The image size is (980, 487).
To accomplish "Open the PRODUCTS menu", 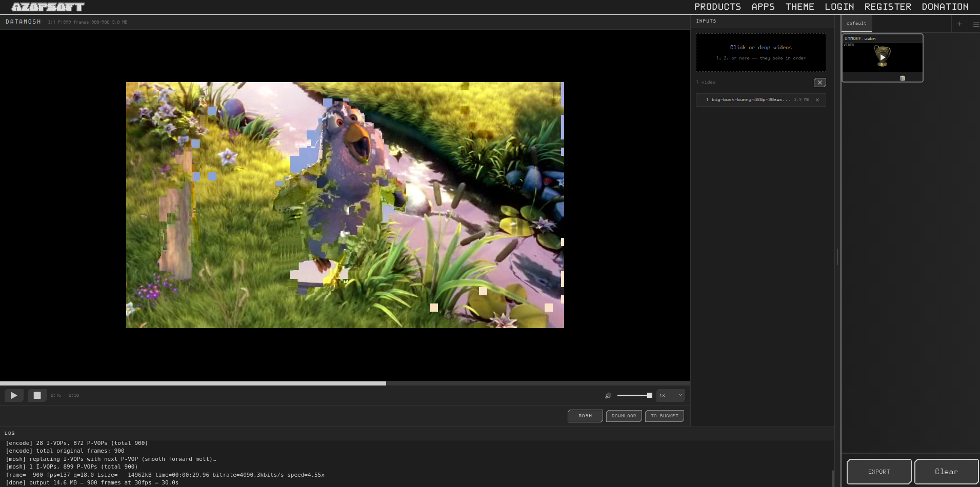I will tap(717, 7).
